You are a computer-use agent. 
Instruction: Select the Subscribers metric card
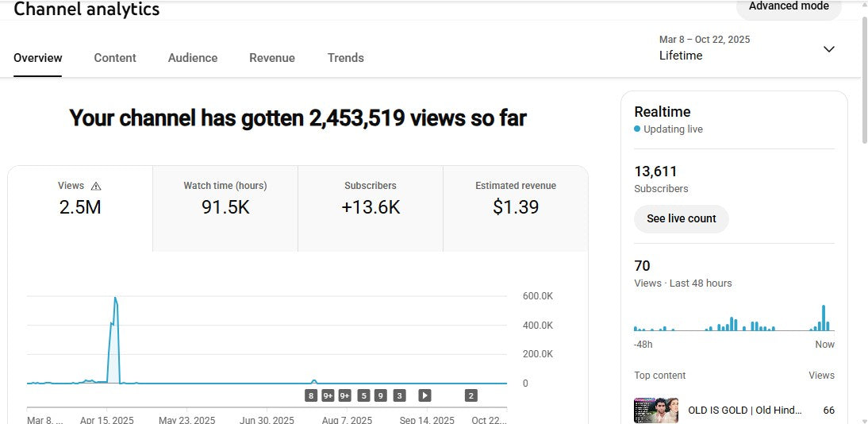[371, 208]
